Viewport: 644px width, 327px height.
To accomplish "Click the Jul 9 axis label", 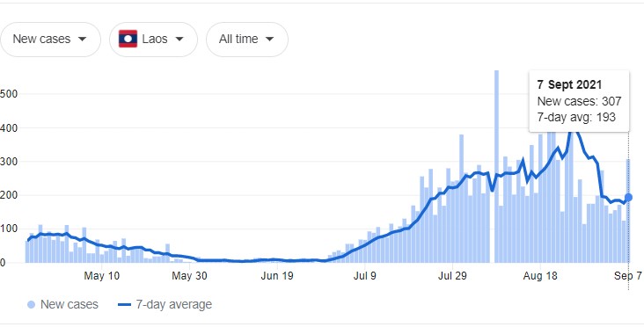I will click(x=365, y=276).
